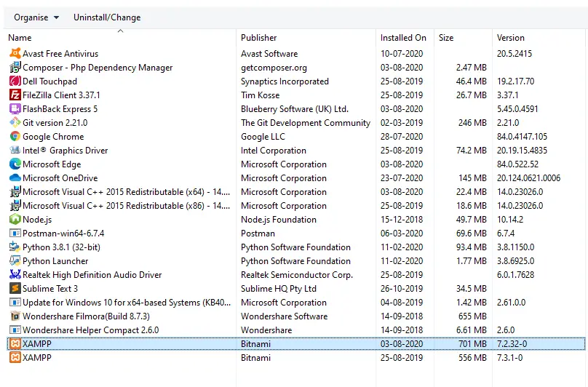Viewport: 588px width, 387px height.
Task: Click the Google Chrome icon
Action: click(x=15, y=137)
